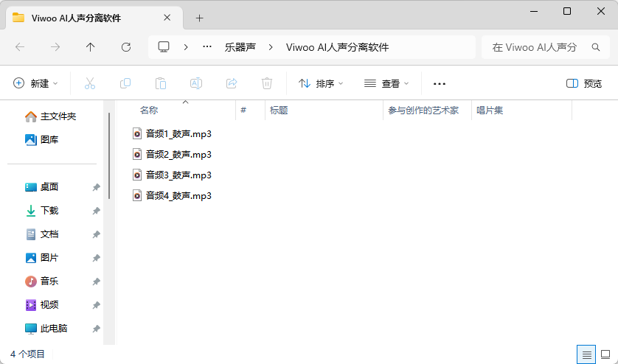Click Viwoo AI人声分离软件 breadcrumb
This screenshot has height=364, width=618.
tap(337, 47)
